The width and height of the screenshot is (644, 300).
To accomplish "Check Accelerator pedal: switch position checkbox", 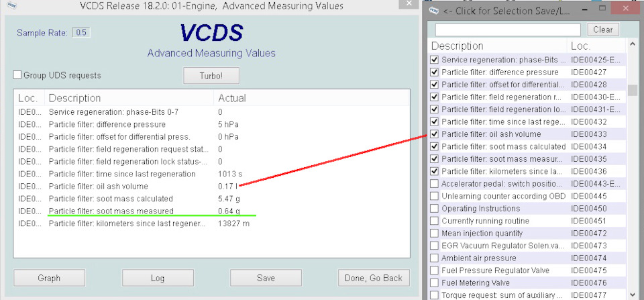I will click(x=434, y=184).
